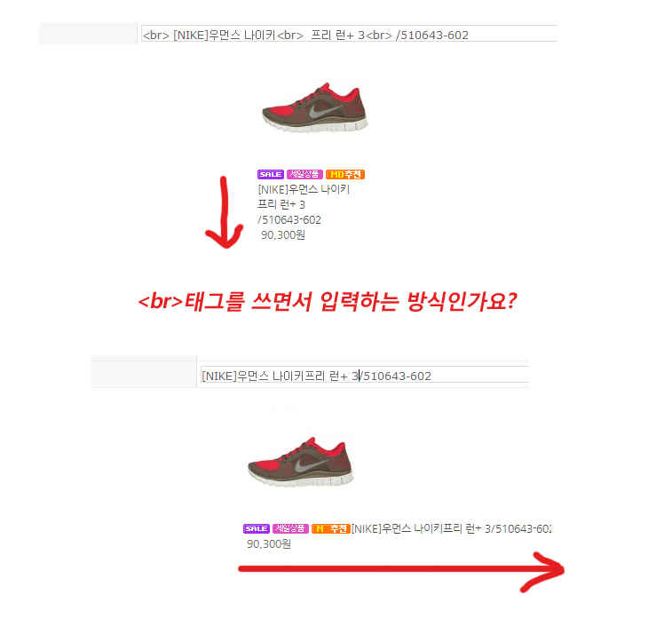Click the red <br>태그를 쓰면서 입력하는 방식인가요? text
This screenshot has width=672, height=642.
328,301
